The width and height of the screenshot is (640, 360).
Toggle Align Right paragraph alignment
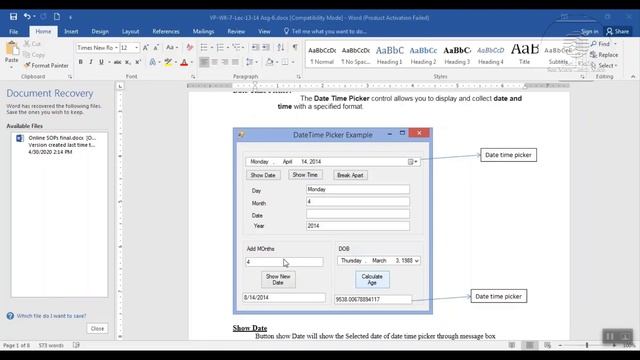pos(225,62)
